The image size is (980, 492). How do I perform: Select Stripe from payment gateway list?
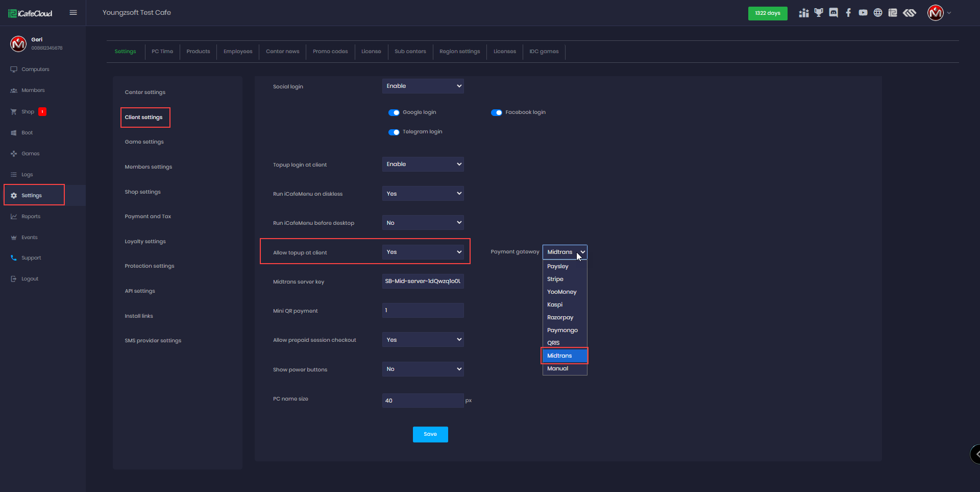tap(555, 279)
